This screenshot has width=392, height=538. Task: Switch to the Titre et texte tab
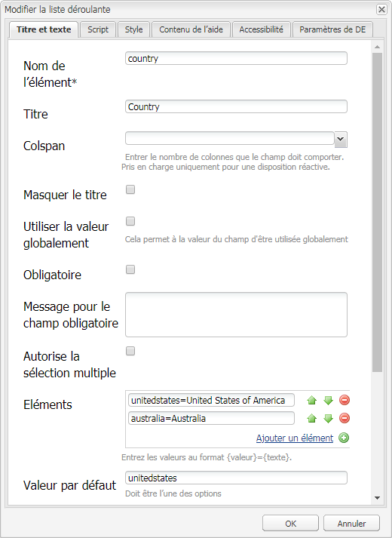(x=44, y=29)
